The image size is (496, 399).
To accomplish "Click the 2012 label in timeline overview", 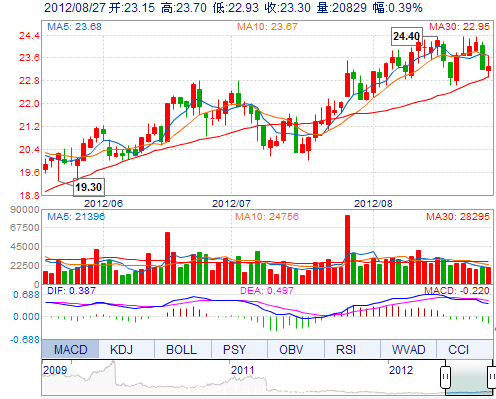I will 401,370.
